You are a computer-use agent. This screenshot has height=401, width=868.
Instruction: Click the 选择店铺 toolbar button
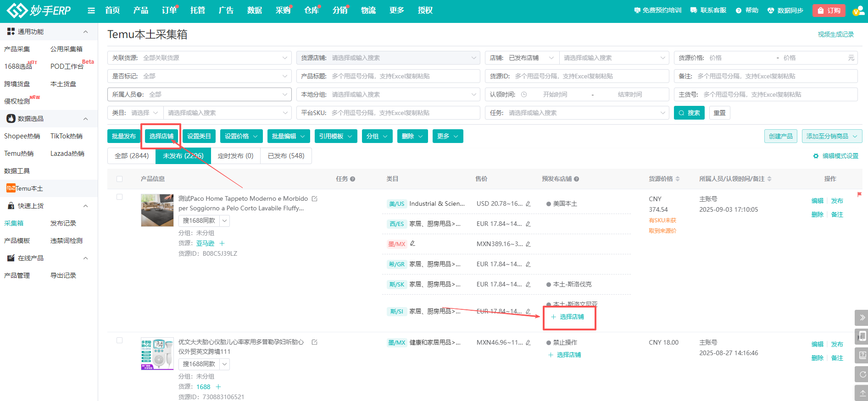tap(161, 136)
